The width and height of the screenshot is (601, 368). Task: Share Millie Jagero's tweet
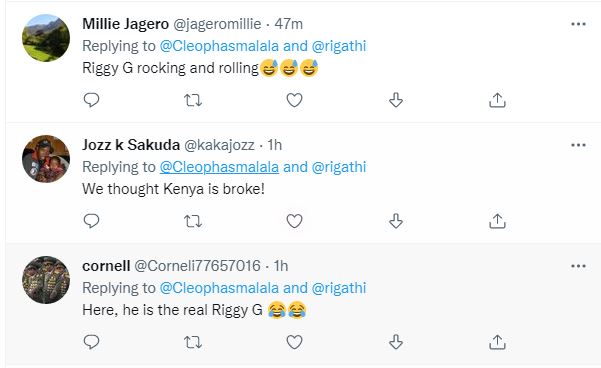(x=497, y=100)
